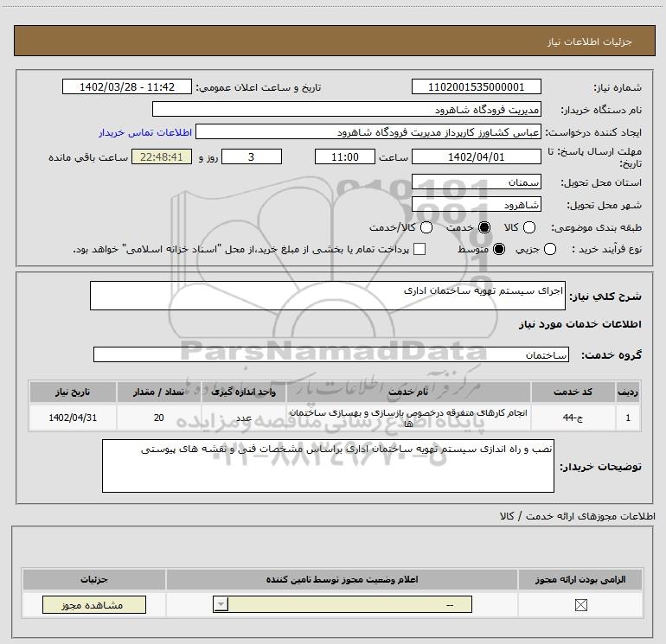Click the unit cell عدد

[243, 418]
